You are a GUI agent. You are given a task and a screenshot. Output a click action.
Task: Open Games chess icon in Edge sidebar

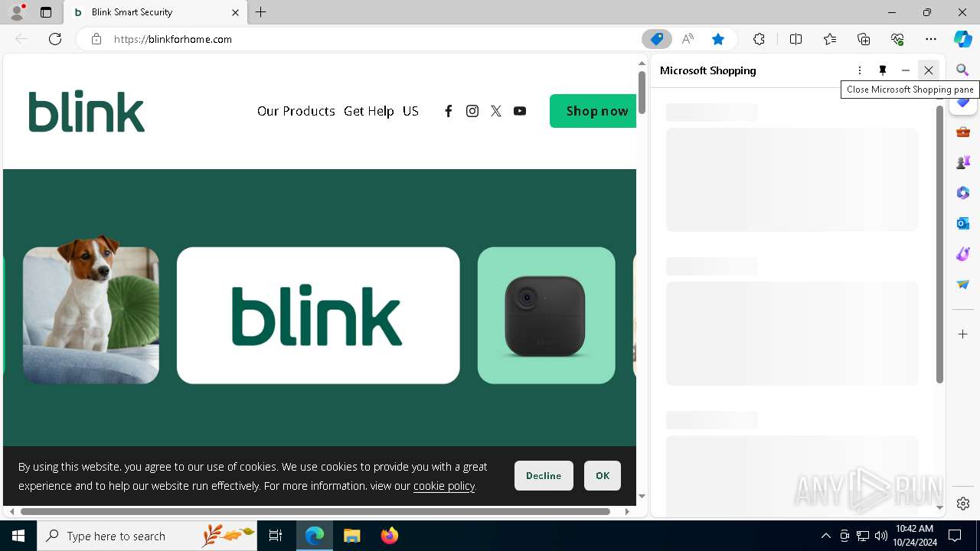[x=963, y=162]
